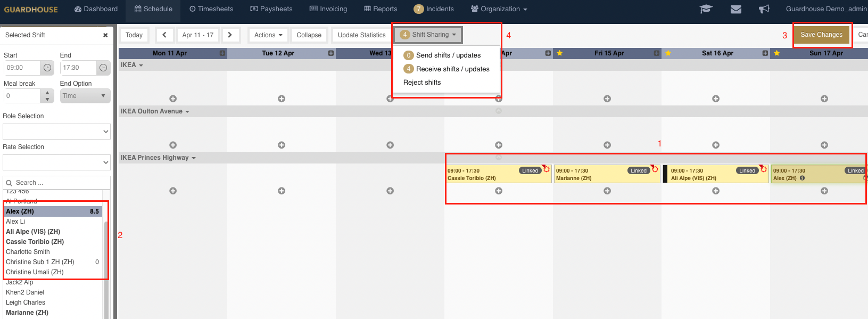Go to the previous week

coord(164,35)
